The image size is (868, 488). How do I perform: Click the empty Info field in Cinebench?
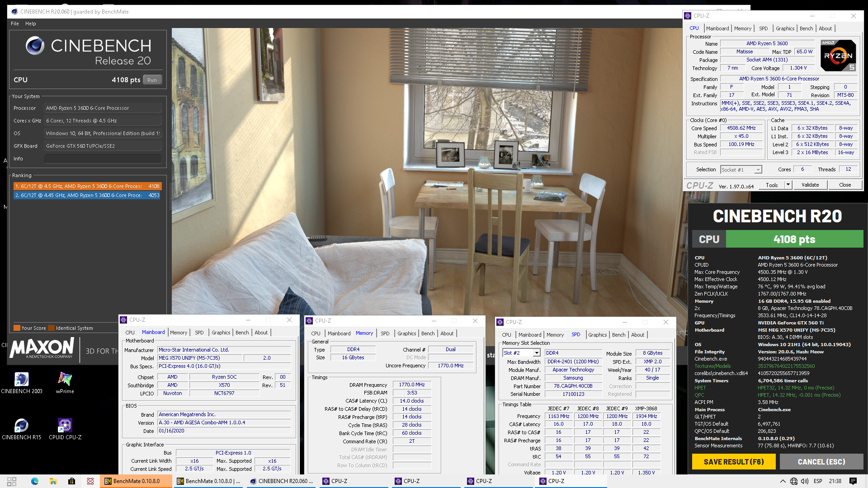[103, 159]
